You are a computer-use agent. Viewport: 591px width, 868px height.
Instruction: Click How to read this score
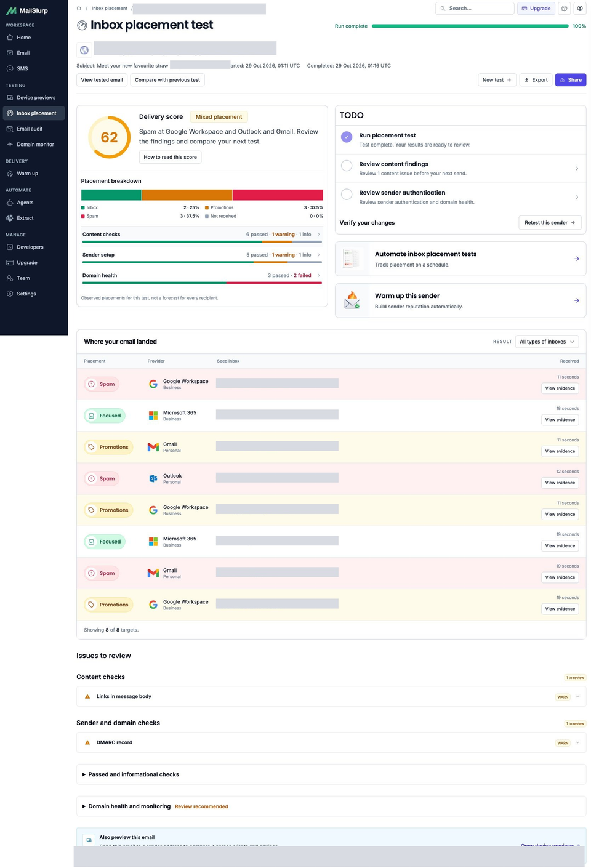171,157
